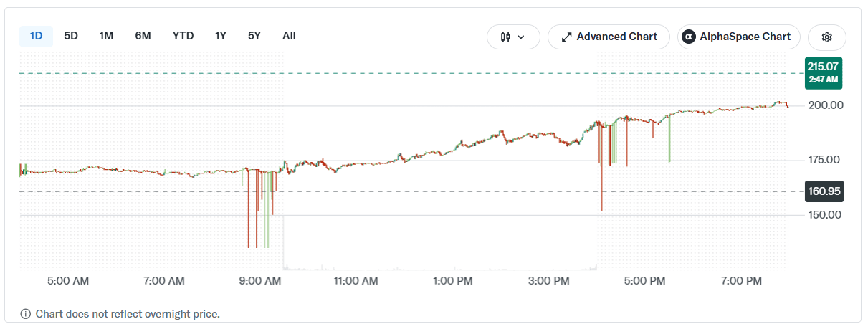Expand the chart type dropdown chevron
The image size is (868, 329).
521,37
